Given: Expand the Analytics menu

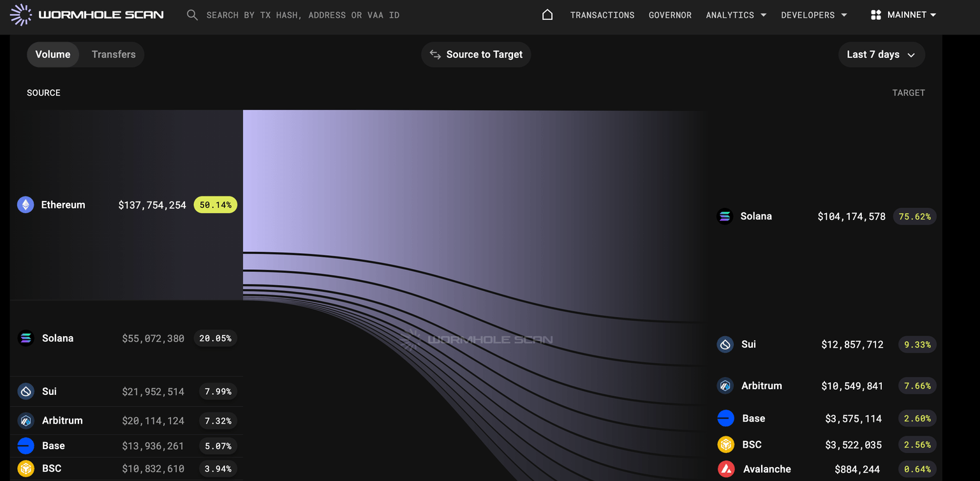Looking at the screenshot, I should (x=736, y=15).
